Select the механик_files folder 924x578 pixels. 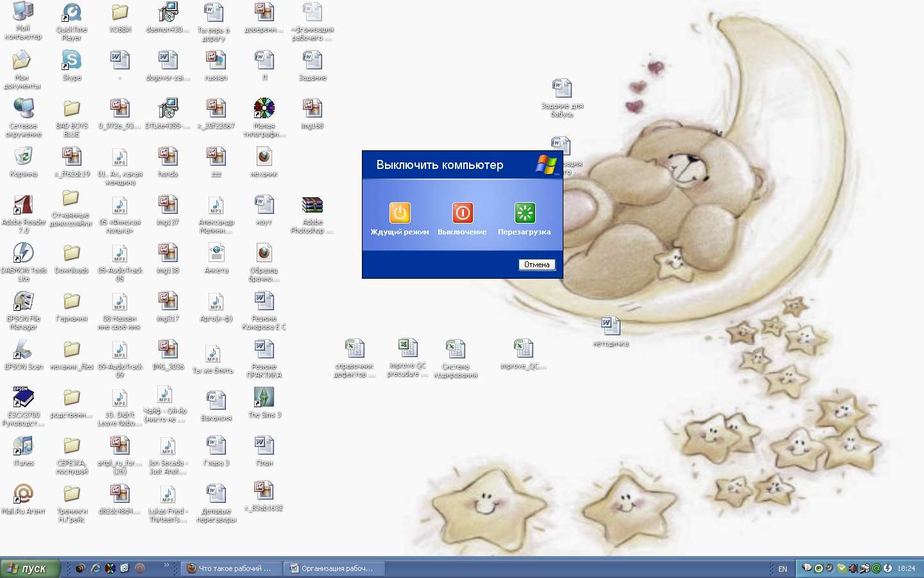pyautogui.click(x=72, y=355)
